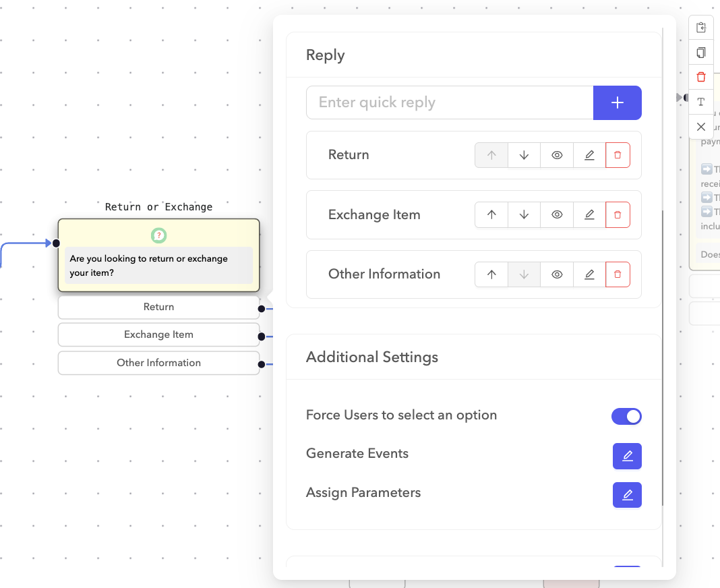Move Exchange Item reply up
This screenshot has width=720, height=588.
click(491, 214)
